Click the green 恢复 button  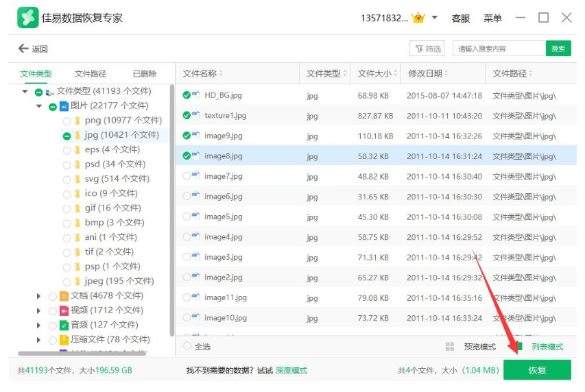537,370
